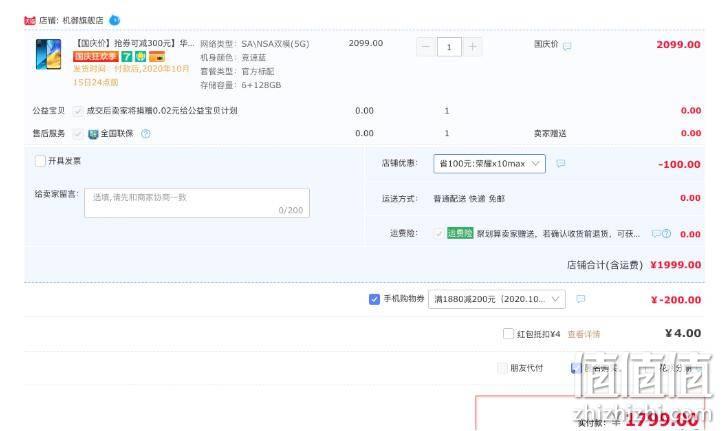The image size is (722, 431).
Task: Click the comment icon in 运费险 row
Action: tap(656, 234)
